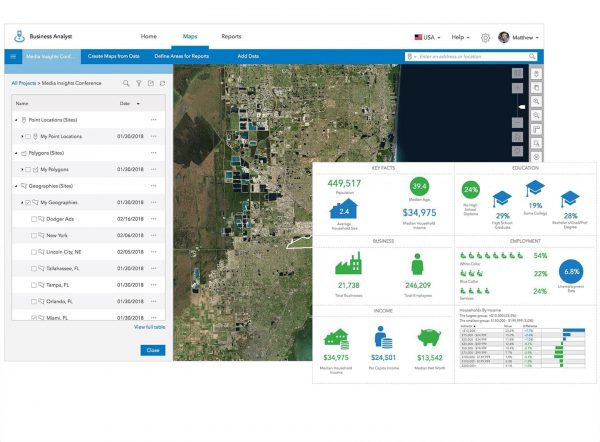The image size is (600, 442).
Task: Open the Add Data menu
Action: click(x=248, y=56)
